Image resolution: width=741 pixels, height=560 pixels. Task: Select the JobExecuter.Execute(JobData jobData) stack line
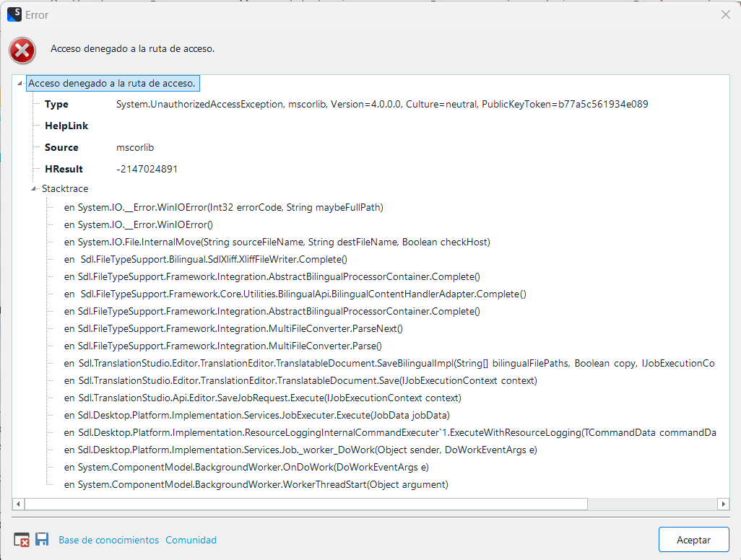pos(257,416)
